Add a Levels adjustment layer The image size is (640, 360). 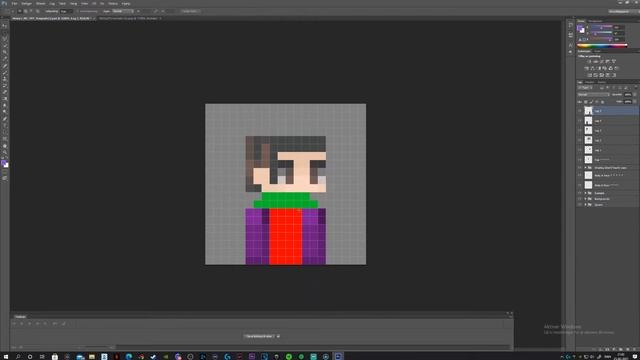[x=596, y=61]
